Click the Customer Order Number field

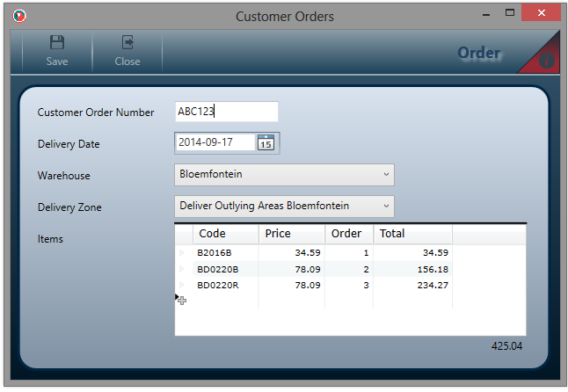(x=226, y=112)
